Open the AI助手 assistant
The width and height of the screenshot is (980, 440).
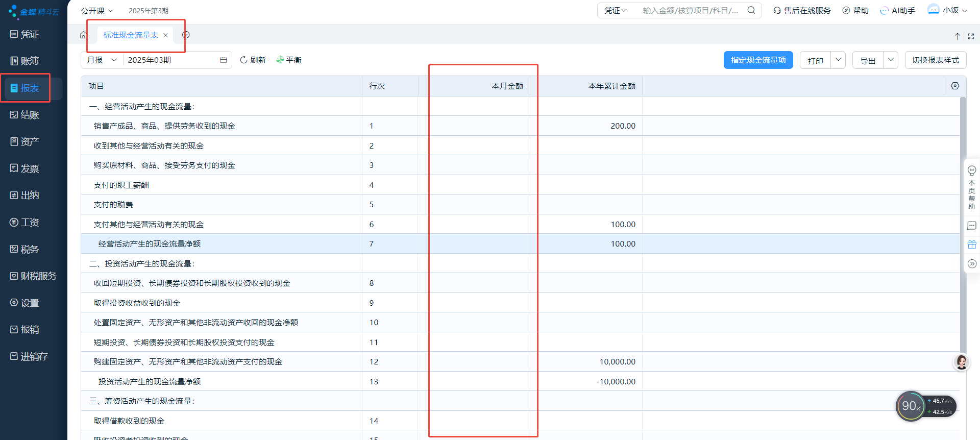pos(897,10)
